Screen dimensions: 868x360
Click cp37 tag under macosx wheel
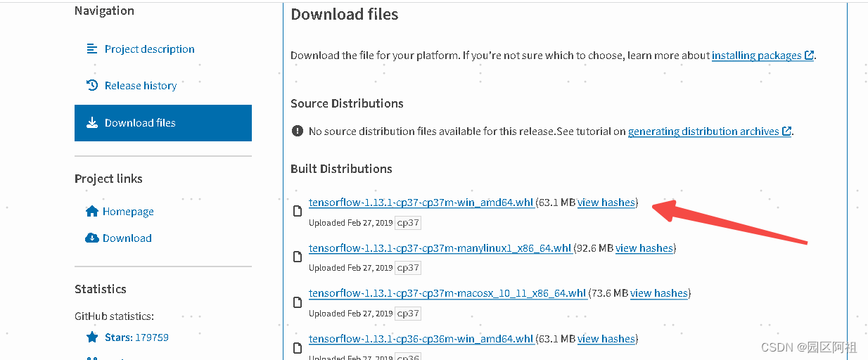click(x=408, y=314)
